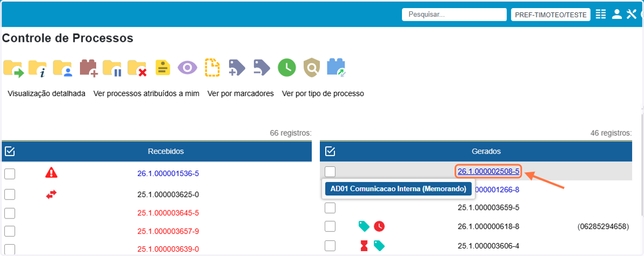This screenshot has height=256, width=644.
Task: Check the box for process 26.1.000002508-5
Action: tap(330, 171)
